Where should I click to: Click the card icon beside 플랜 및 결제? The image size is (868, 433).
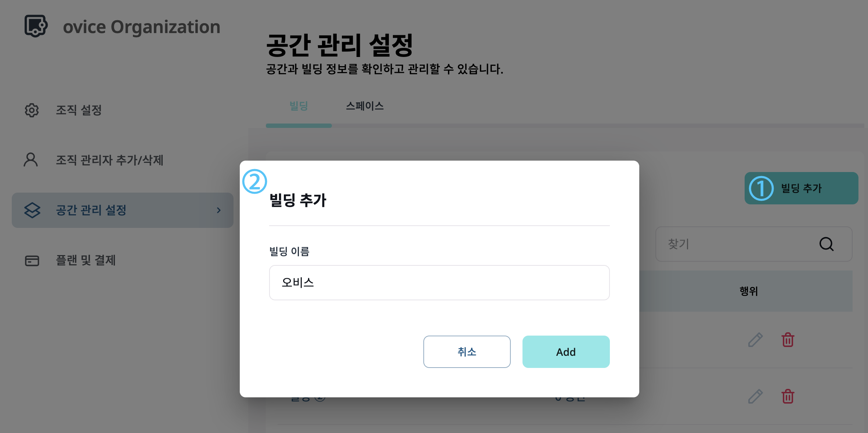(32, 261)
